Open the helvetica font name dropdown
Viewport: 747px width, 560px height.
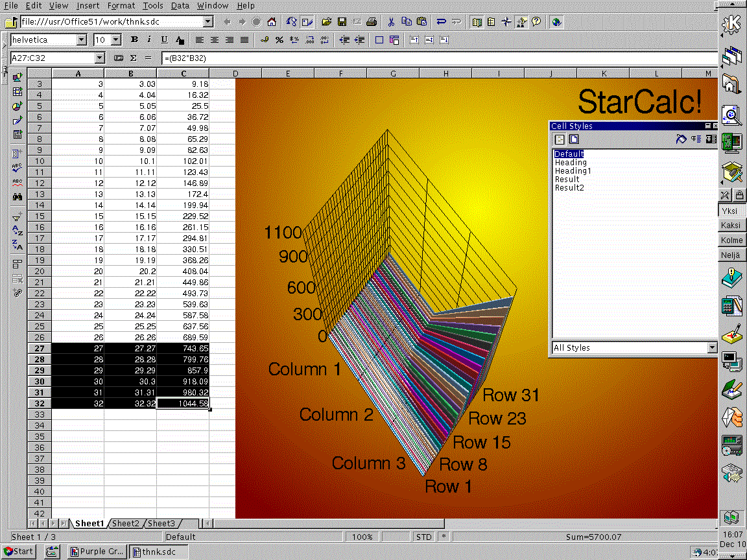point(81,40)
